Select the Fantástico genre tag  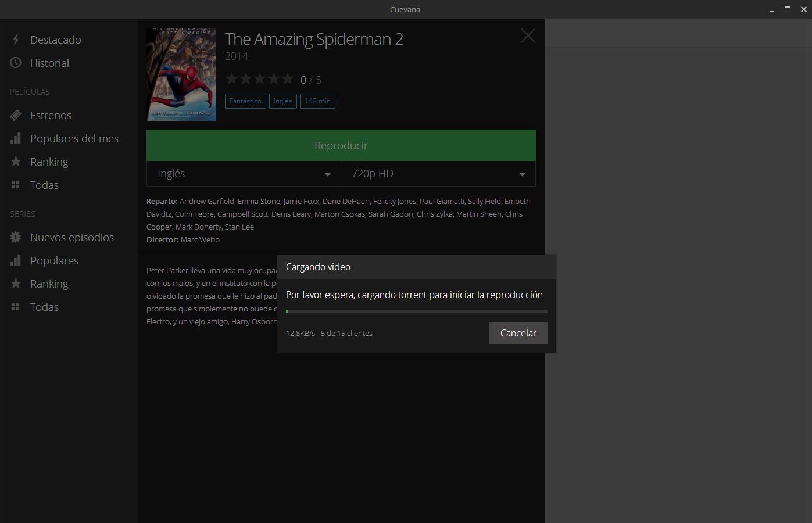tap(245, 101)
